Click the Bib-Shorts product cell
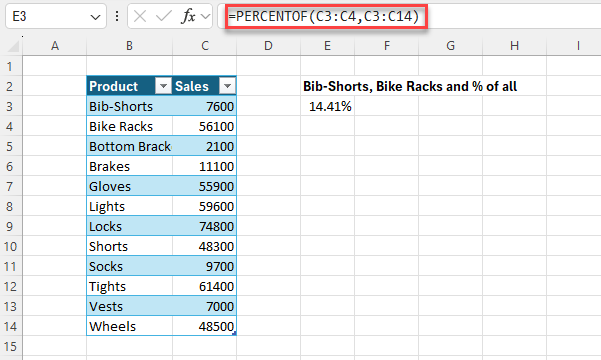The image size is (601, 360). pos(130,107)
